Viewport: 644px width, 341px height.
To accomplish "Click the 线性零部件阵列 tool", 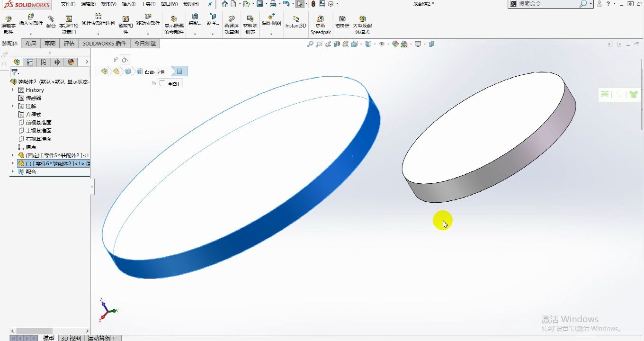I will click(98, 21).
